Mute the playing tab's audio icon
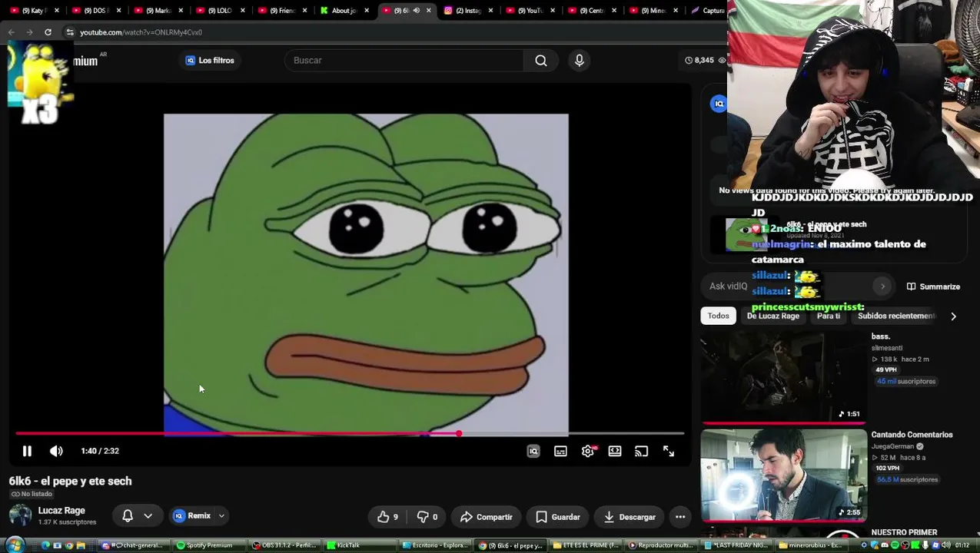Image resolution: width=980 pixels, height=553 pixels. (416, 11)
